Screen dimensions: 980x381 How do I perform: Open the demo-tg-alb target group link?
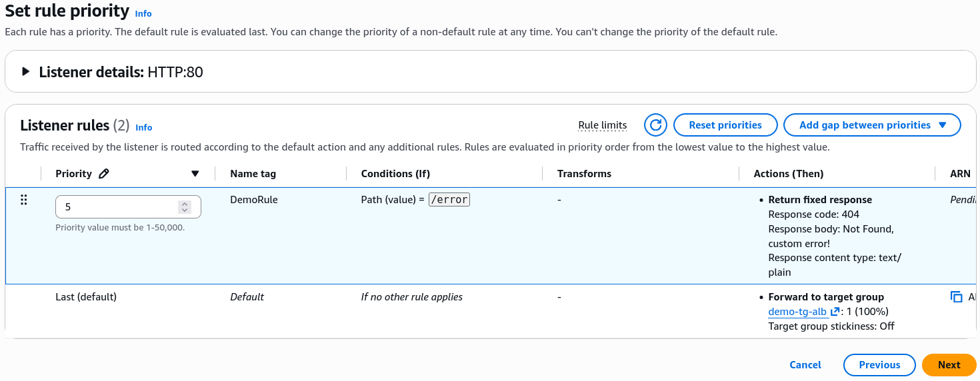797,312
